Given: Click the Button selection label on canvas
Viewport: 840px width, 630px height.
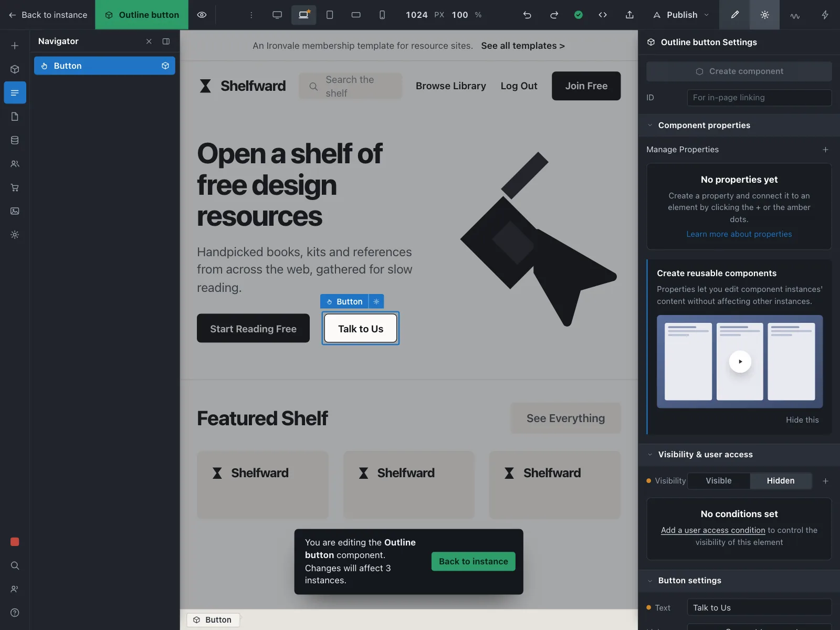Looking at the screenshot, I should click(x=344, y=301).
